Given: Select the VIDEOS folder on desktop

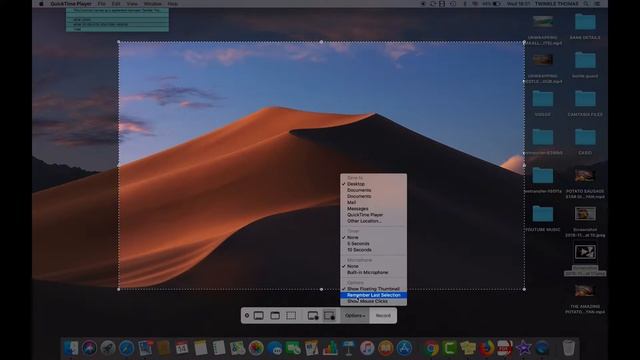Looking at the screenshot, I should (x=542, y=99).
